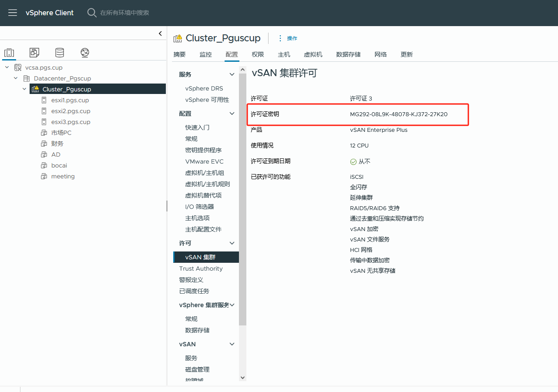Collapse the vcsa.pgs.cup tree node
558x392 pixels.
pyautogui.click(x=7, y=67)
